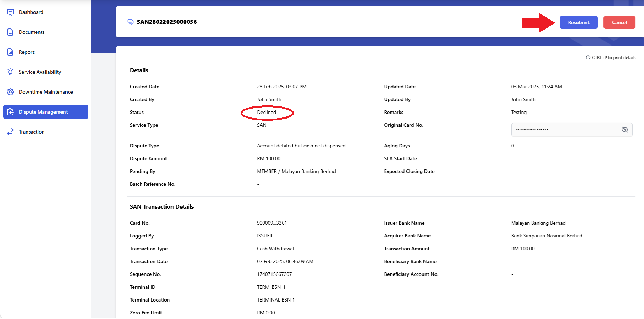
Task: Click the 'SLA Start Date' label
Action: coord(400,158)
